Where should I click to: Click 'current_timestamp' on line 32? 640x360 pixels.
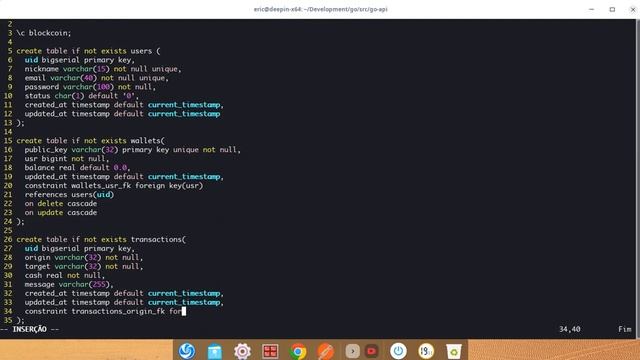tap(184, 293)
